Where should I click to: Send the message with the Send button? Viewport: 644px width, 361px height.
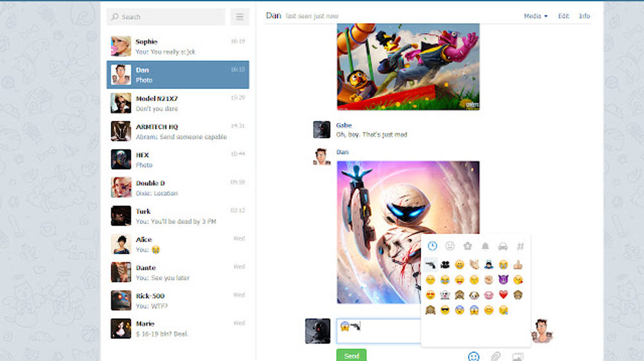(352, 355)
